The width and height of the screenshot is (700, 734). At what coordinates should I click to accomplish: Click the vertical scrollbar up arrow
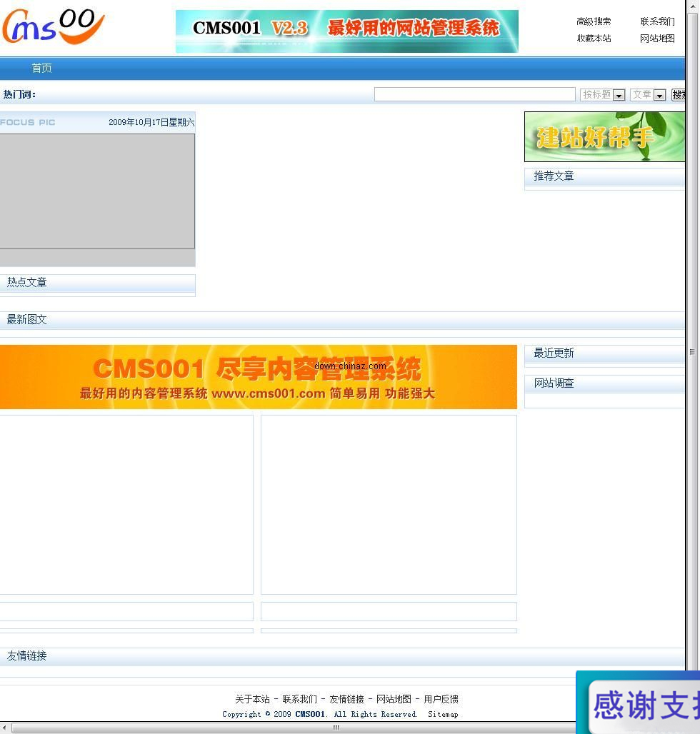coord(693,6)
